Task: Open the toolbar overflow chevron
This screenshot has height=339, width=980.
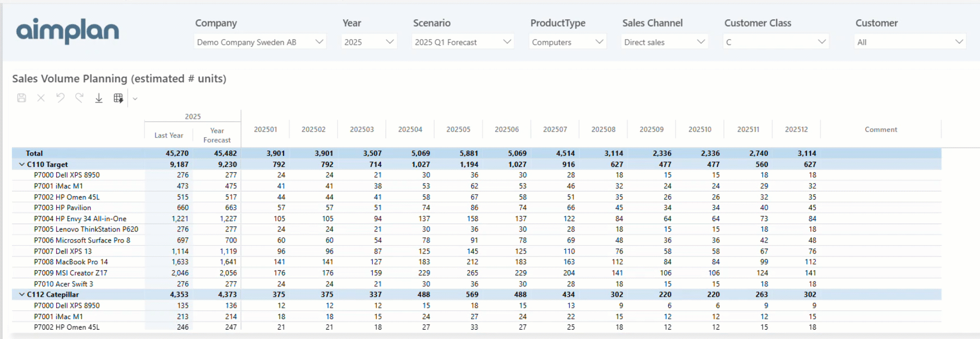Action: [x=135, y=99]
